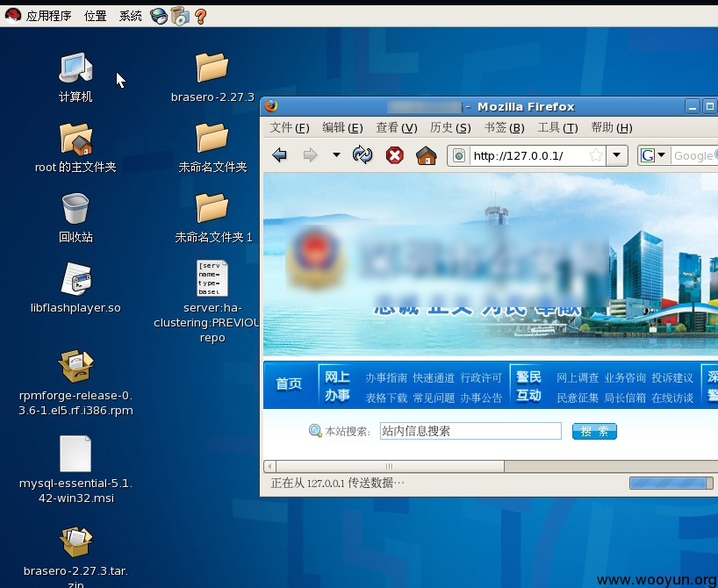The height and width of the screenshot is (588, 718).
Task: Click the page loading progress bar
Action: (x=671, y=484)
